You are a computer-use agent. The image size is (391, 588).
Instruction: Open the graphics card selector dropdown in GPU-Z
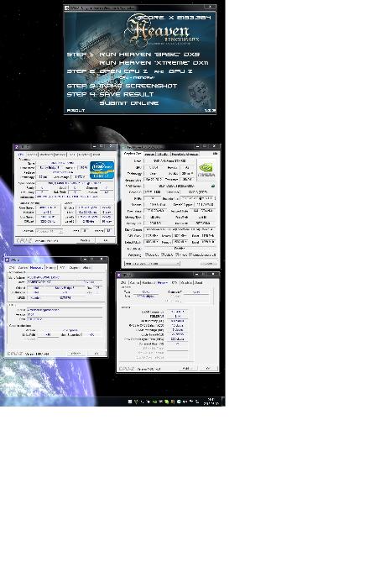[152, 264]
